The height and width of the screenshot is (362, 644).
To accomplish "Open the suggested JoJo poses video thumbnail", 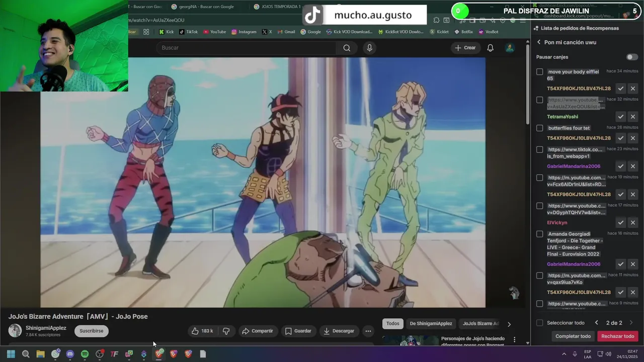I will click(411, 340).
